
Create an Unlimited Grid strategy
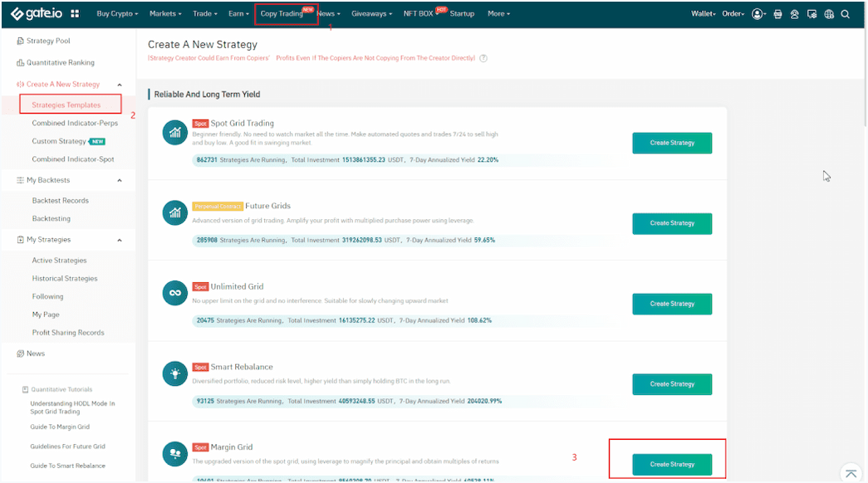coord(672,305)
